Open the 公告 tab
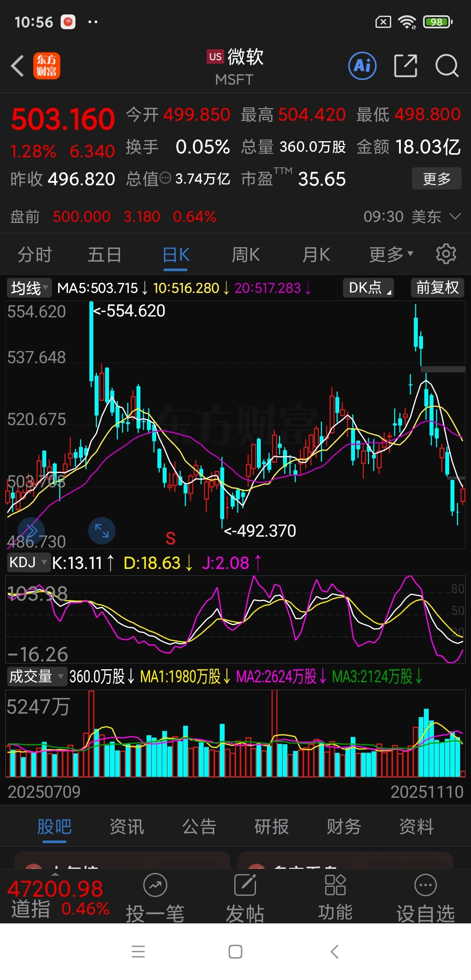The width and height of the screenshot is (471, 980). pyautogui.click(x=199, y=826)
